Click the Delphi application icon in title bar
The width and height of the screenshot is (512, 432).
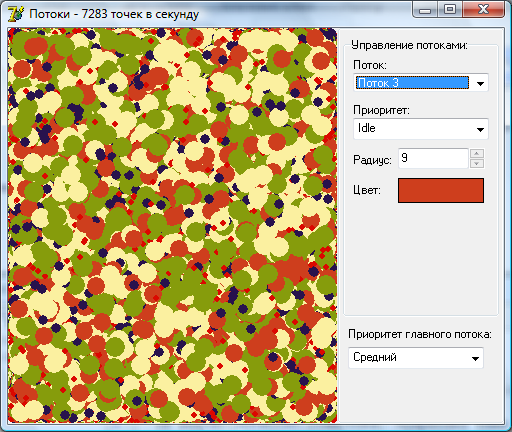coord(16,14)
